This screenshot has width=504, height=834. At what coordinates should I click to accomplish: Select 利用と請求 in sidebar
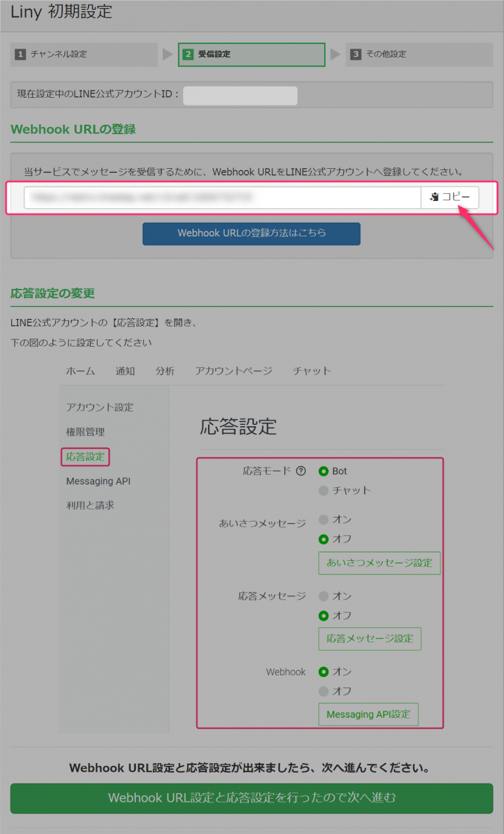click(x=90, y=506)
